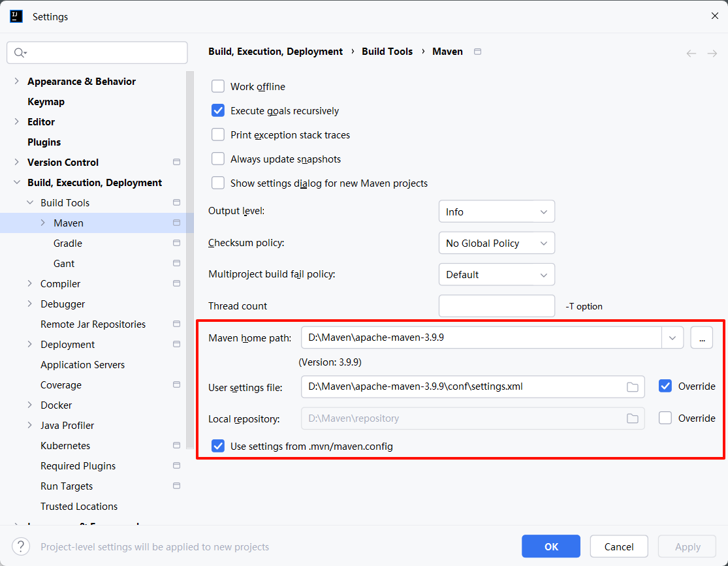Open the Maven home path dropdown arrow
Viewport: 728px width, 566px height.
coord(673,338)
